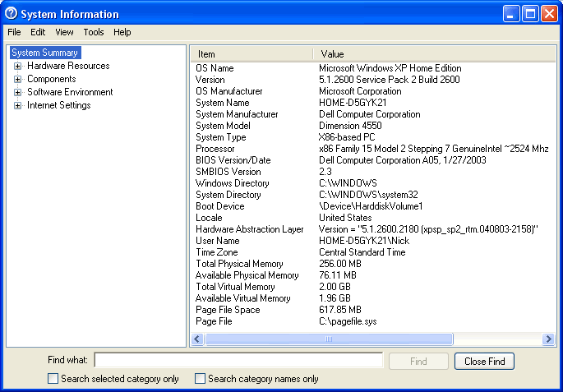Click the Find button
Viewport: 563px width, 392px height.
tap(418, 361)
